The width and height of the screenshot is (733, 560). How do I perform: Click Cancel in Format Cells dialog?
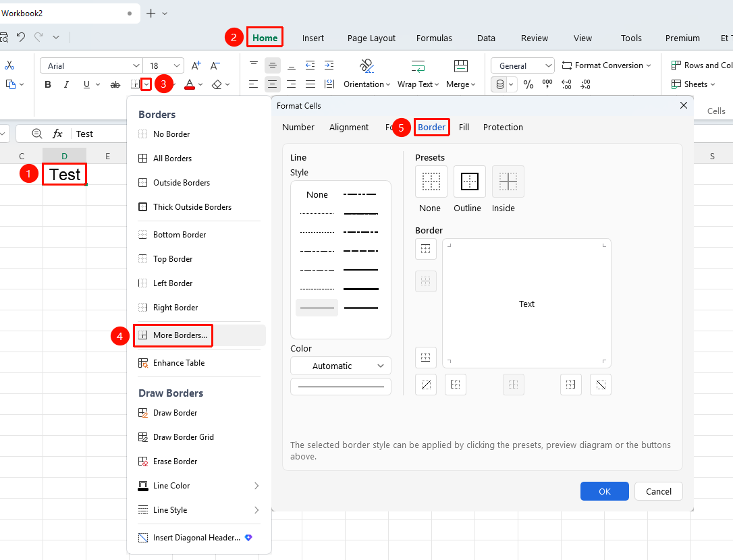[658, 491]
